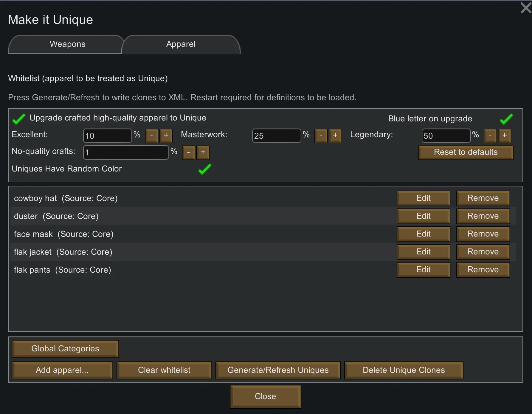Open the Add apparel dialog
Viewport: 532px width, 414px height.
[62, 370]
